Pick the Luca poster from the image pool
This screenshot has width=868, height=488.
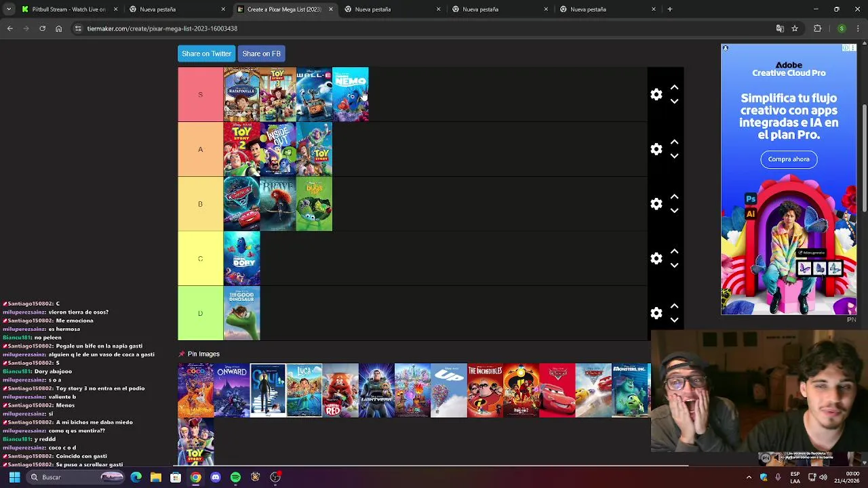click(x=304, y=390)
